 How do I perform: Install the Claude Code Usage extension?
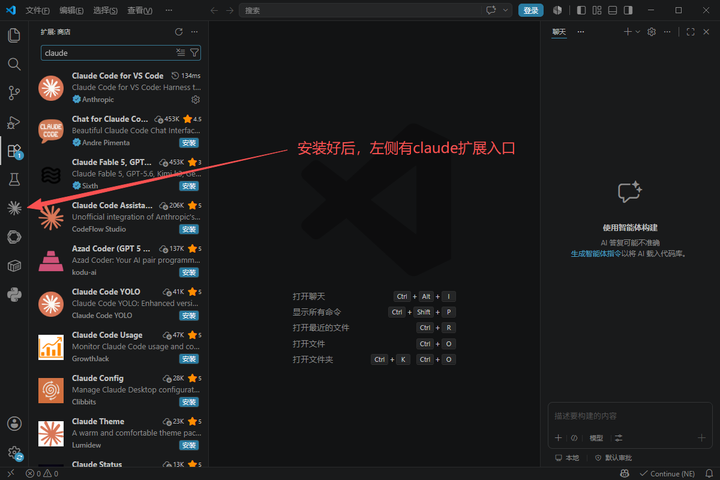pos(189,359)
